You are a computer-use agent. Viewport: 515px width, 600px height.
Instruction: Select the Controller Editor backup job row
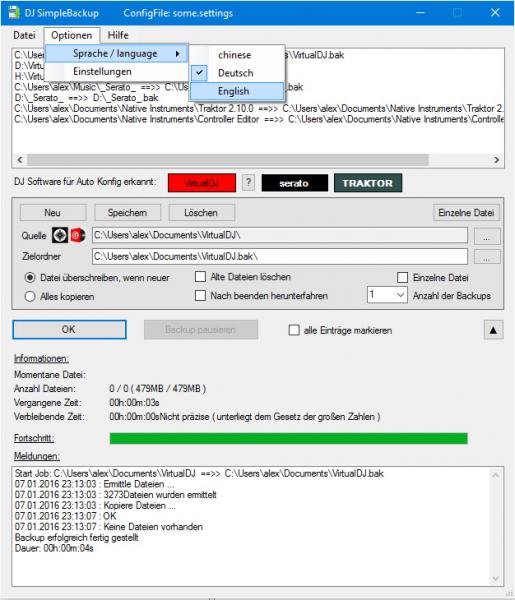coord(259,119)
